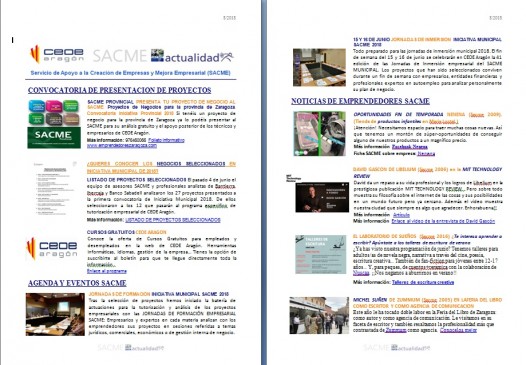Image resolution: width=526 pixels, height=365 pixels.
Task: Click the immersion days conference table photo
Action: 319,67
